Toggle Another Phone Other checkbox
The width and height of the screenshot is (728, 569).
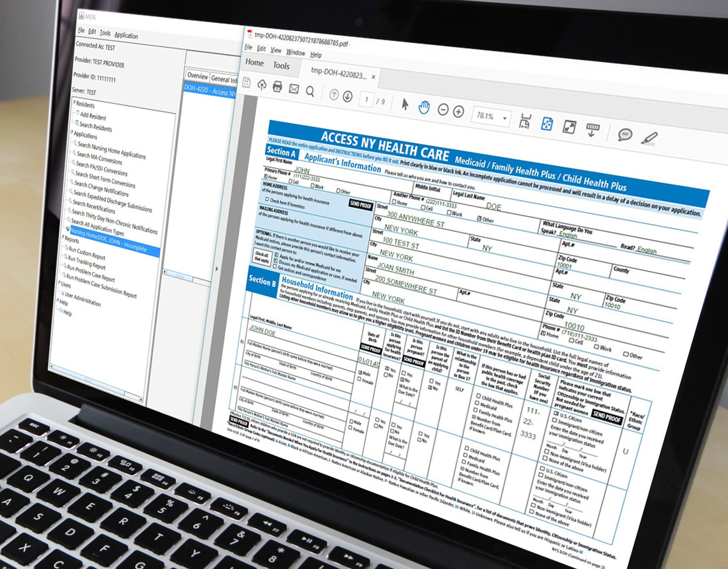[x=479, y=217]
